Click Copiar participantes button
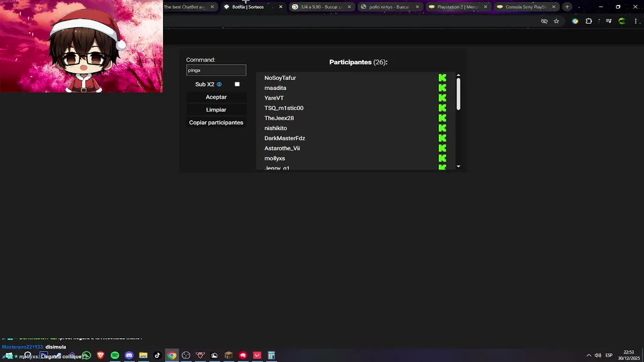 point(216,123)
